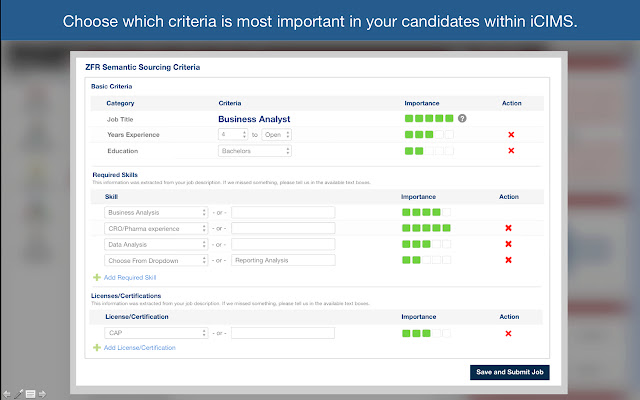Click the 'License/Certification' column header

[x=137, y=317]
